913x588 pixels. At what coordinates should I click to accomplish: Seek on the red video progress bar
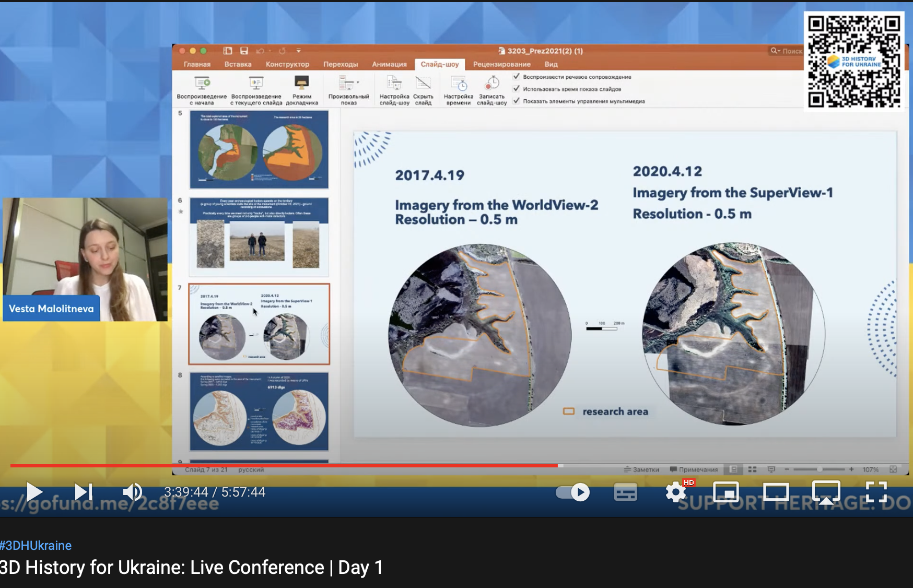(x=284, y=465)
